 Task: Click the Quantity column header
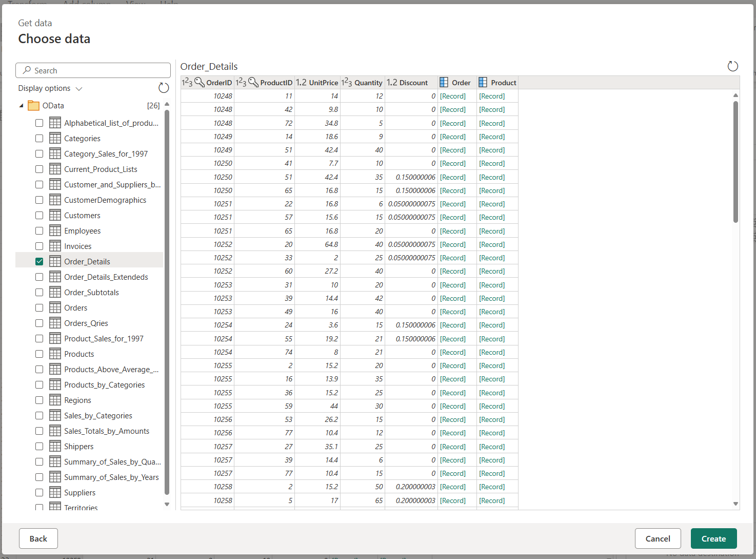pos(362,82)
